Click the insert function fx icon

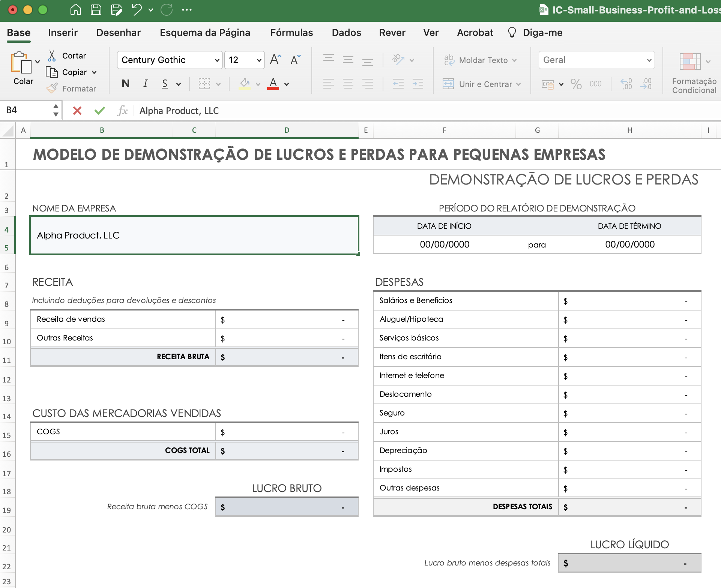(122, 111)
